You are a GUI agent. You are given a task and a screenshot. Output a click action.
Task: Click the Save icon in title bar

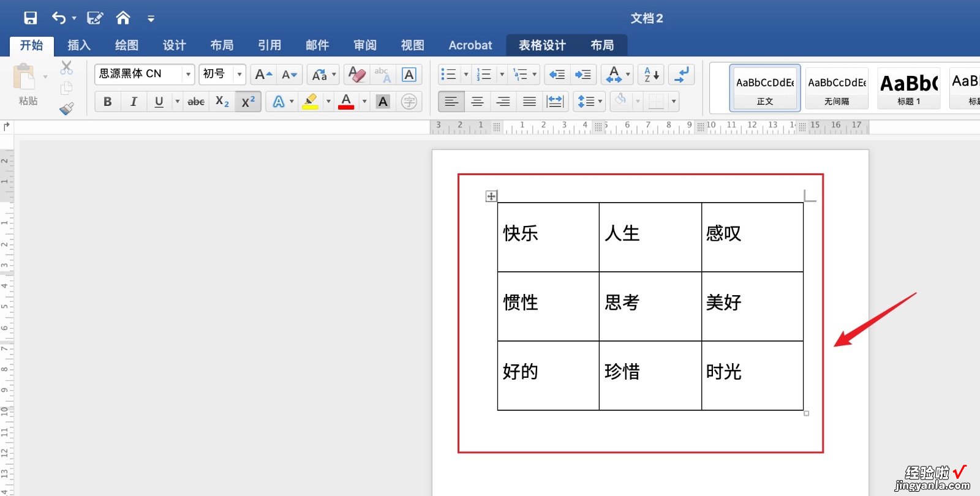30,18
